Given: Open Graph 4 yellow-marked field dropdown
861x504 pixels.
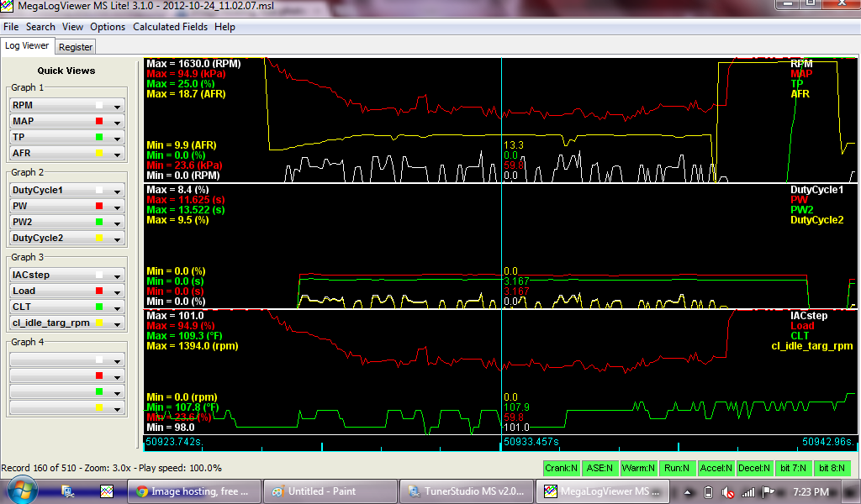Looking at the screenshot, I should point(117,408).
